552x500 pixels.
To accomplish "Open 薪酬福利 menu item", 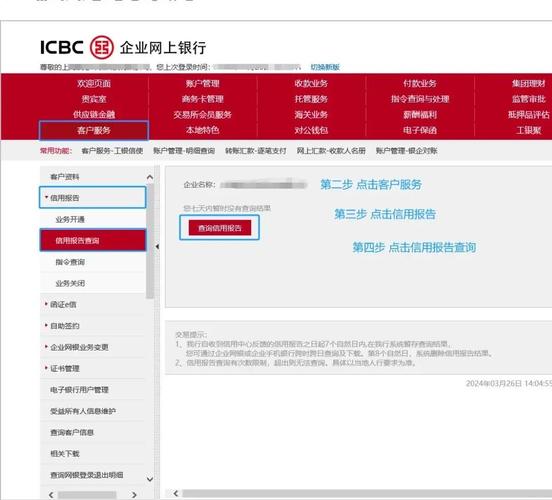I will [x=420, y=114].
